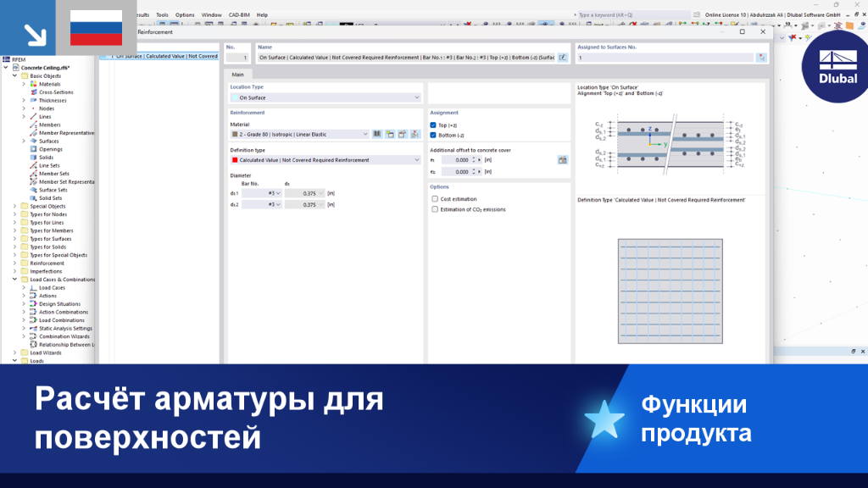Click the et offset value field

(456, 160)
